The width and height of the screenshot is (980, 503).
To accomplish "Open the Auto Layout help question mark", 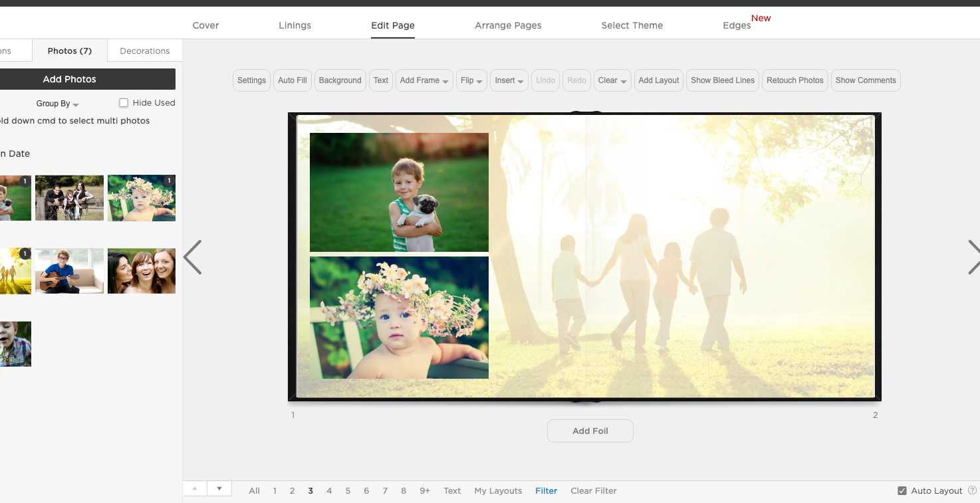I will pyautogui.click(x=972, y=490).
